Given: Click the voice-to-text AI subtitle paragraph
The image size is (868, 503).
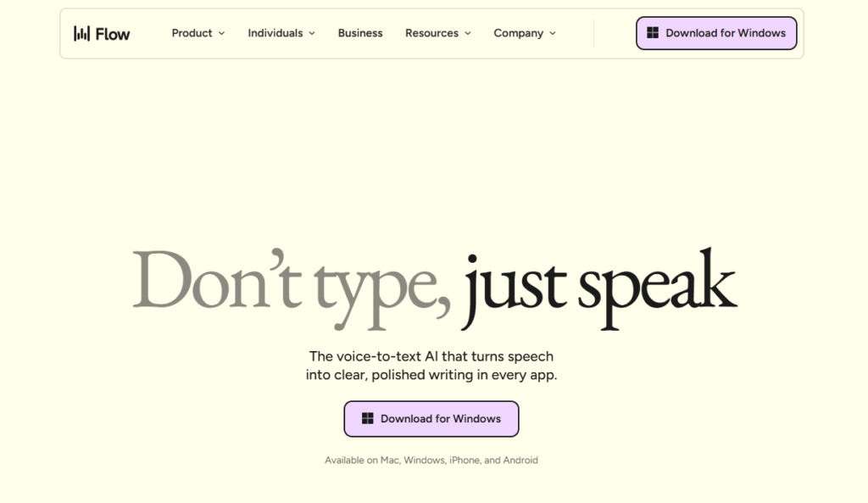Looking at the screenshot, I should click(431, 366).
